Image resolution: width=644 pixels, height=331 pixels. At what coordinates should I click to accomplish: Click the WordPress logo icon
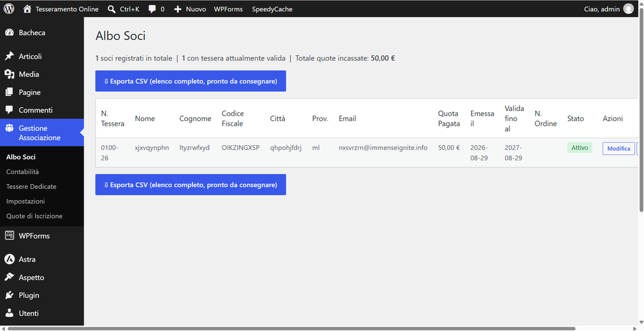pos(9,9)
